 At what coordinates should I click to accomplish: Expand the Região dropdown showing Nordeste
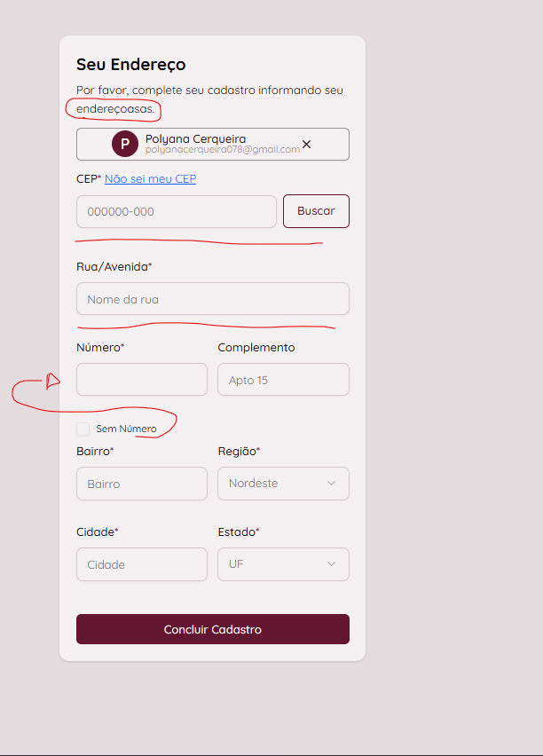(283, 484)
